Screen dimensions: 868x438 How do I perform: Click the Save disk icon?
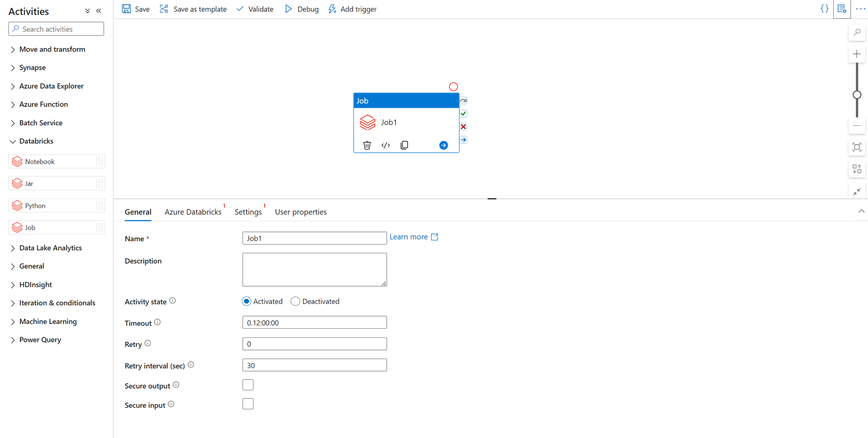point(126,9)
